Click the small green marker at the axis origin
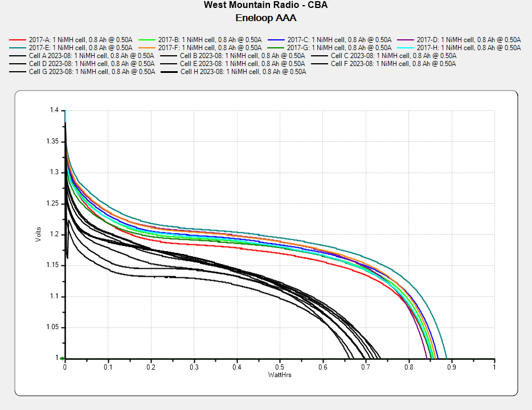 click(x=62, y=359)
